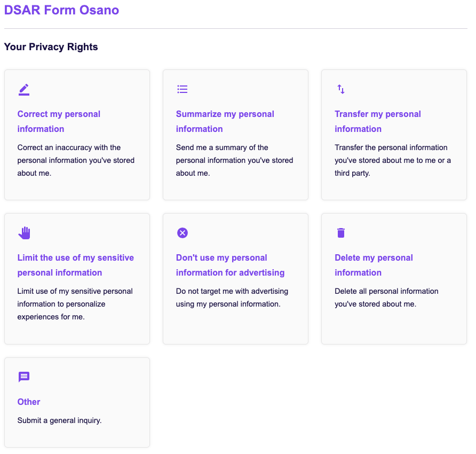Open "Delete my personal information" request
Image resolution: width=476 pixels, height=454 pixels.
374,265
